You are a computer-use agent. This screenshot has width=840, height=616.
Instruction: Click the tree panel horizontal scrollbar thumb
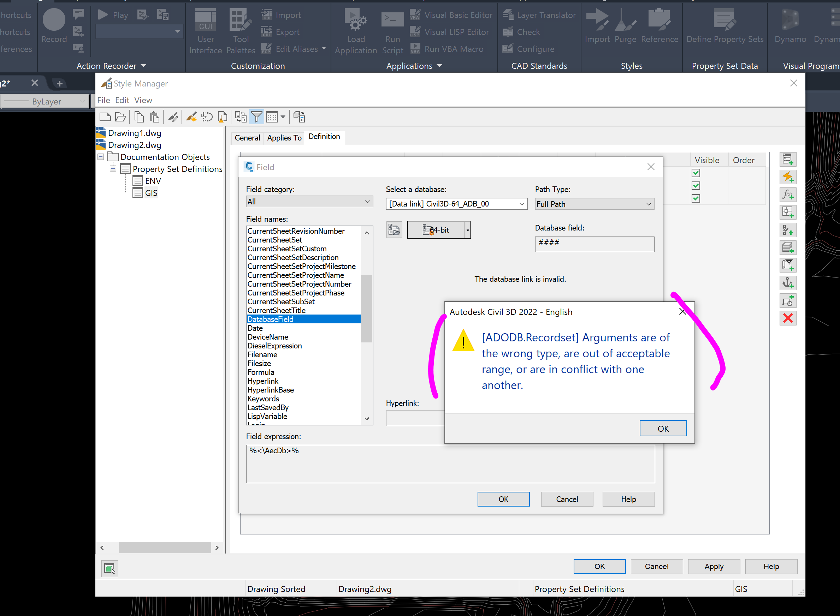165,548
